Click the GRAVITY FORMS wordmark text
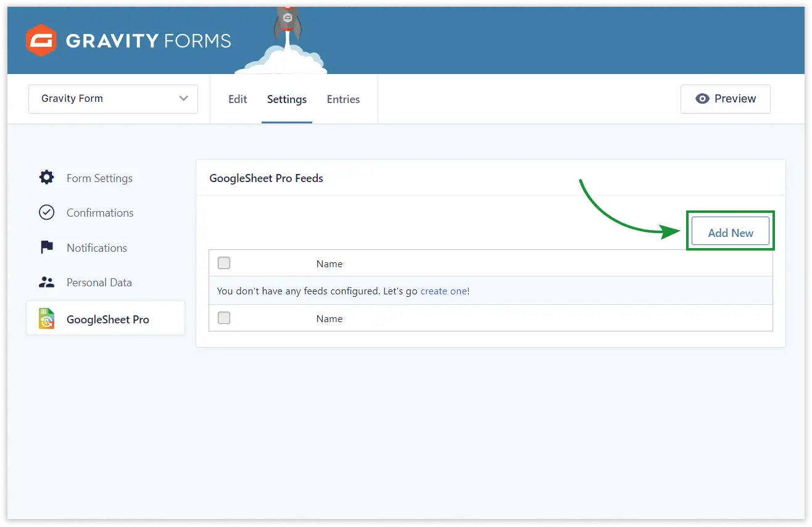Image resolution: width=812 pixels, height=527 pixels. 148,41
